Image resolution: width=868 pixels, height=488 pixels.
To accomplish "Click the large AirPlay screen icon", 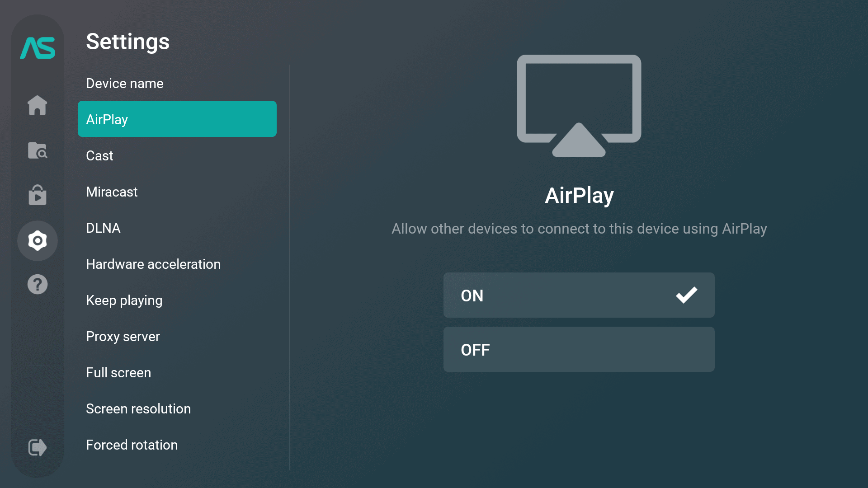I will [579, 106].
